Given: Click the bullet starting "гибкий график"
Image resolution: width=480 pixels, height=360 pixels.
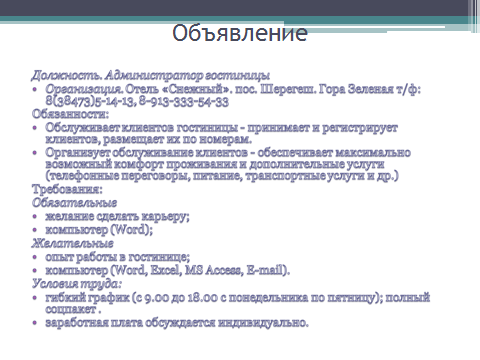Looking at the screenshot, I should point(238,303).
